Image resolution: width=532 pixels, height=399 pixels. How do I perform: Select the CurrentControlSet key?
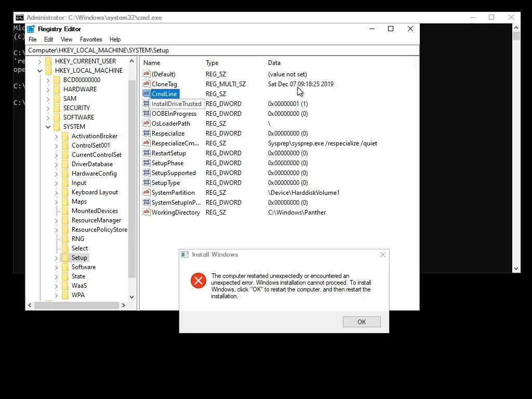97,155
